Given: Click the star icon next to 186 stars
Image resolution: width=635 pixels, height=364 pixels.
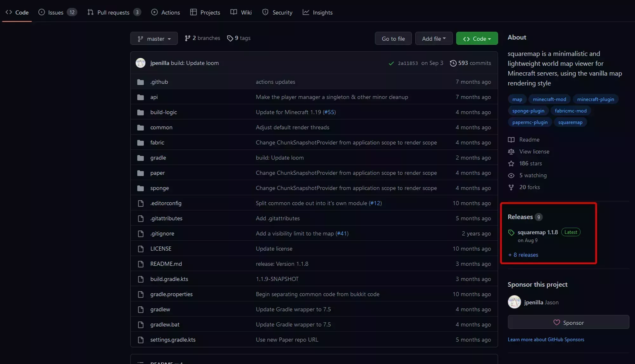Looking at the screenshot, I should 511,163.
